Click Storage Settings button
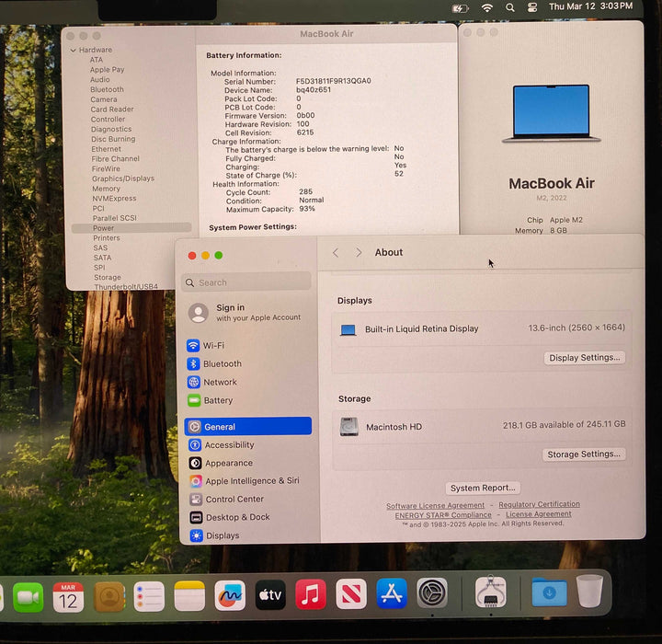 coord(584,454)
